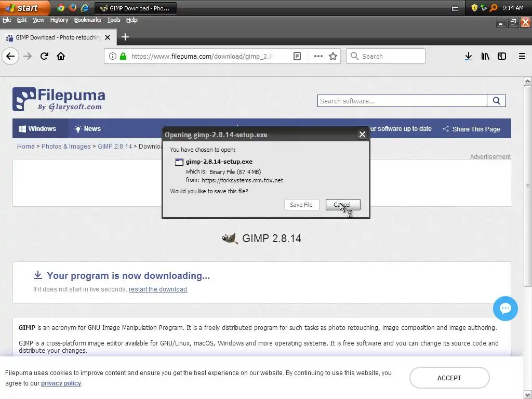The image size is (532, 399).
Task: Open the Library bookshelf icon
Action: (x=485, y=56)
